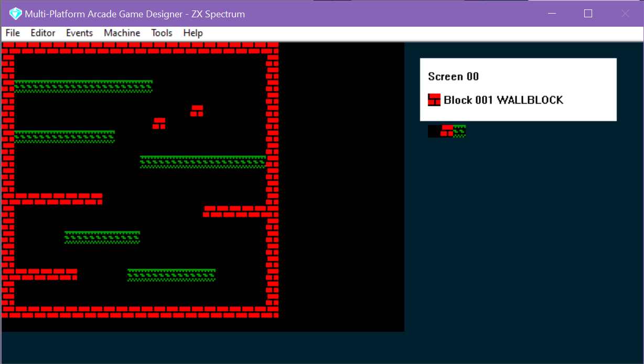The width and height of the screenshot is (644, 364).
Task: Select the green platform block in palette
Action: click(x=459, y=131)
